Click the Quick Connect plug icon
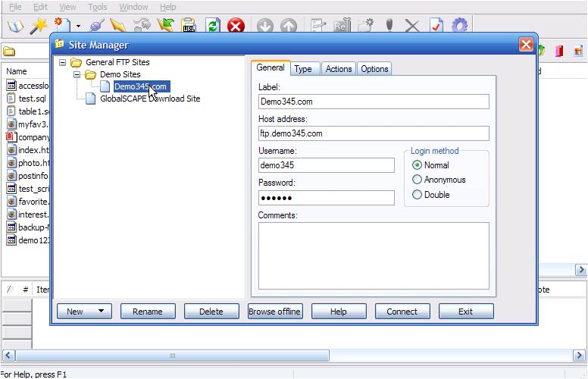Viewport: 588px width, 379px height. tap(96, 26)
